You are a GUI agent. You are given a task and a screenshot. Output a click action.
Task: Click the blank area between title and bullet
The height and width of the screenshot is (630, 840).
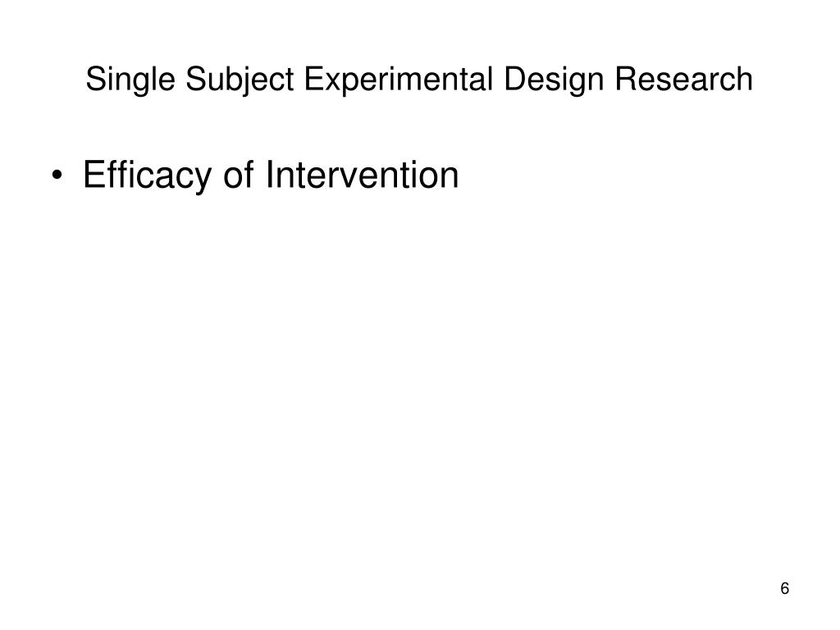point(420,126)
